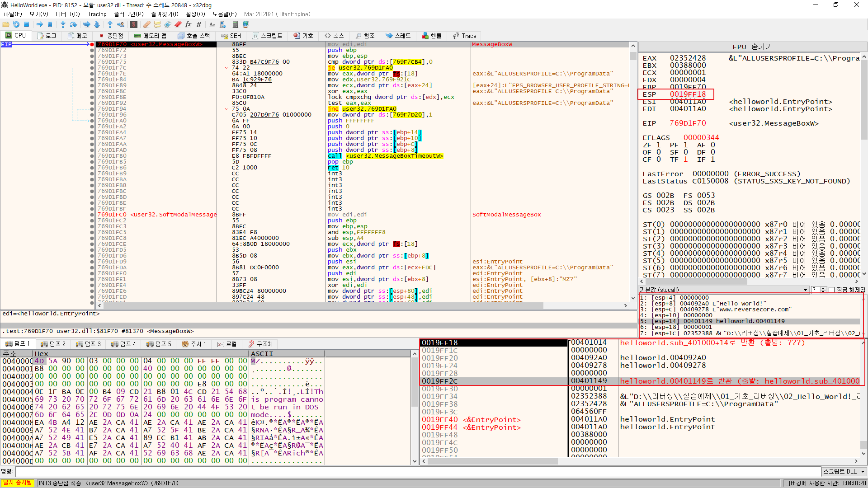Switch to the 주시 1 tab

point(194,344)
